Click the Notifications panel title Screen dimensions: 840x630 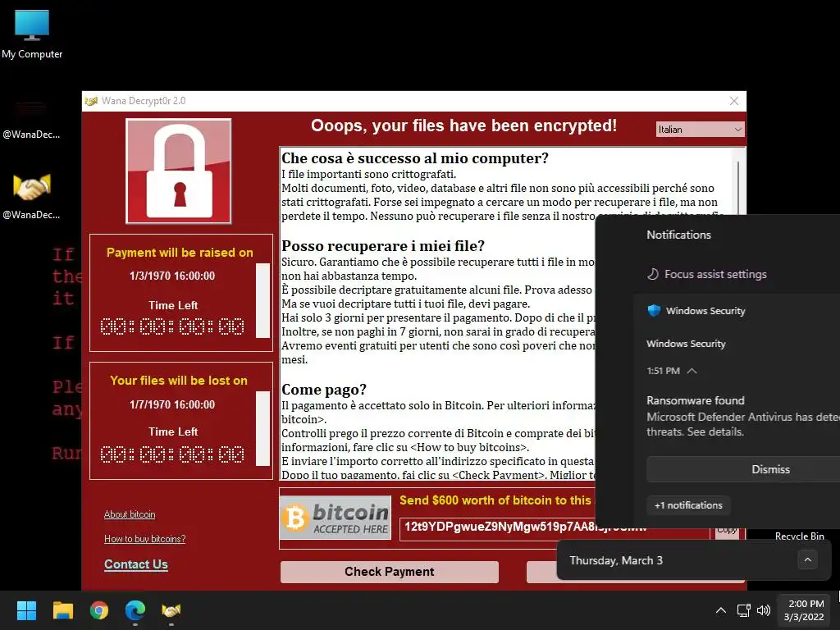[x=678, y=235]
